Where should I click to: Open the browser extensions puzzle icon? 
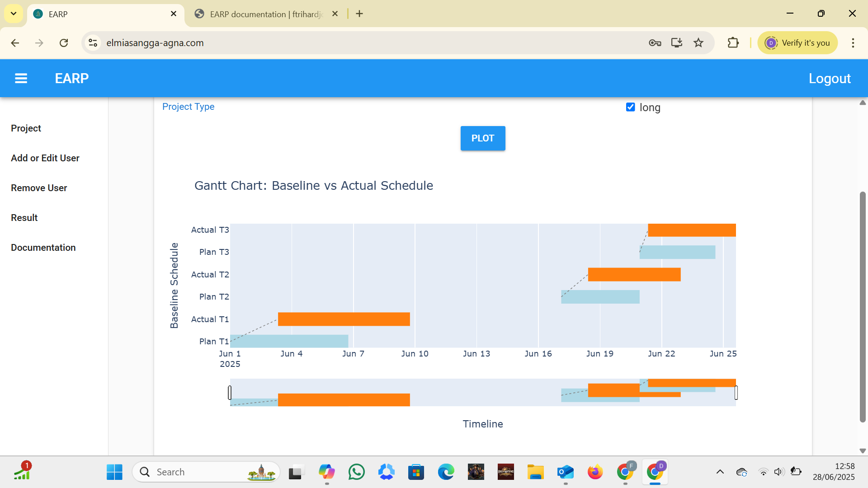pyautogui.click(x=733, y=43)
